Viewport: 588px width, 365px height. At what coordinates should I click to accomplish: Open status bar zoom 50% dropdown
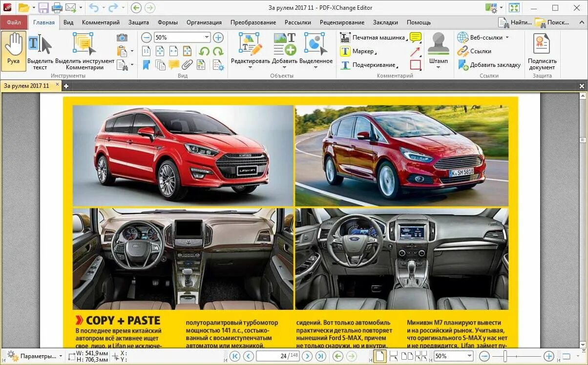pos(469,356)
